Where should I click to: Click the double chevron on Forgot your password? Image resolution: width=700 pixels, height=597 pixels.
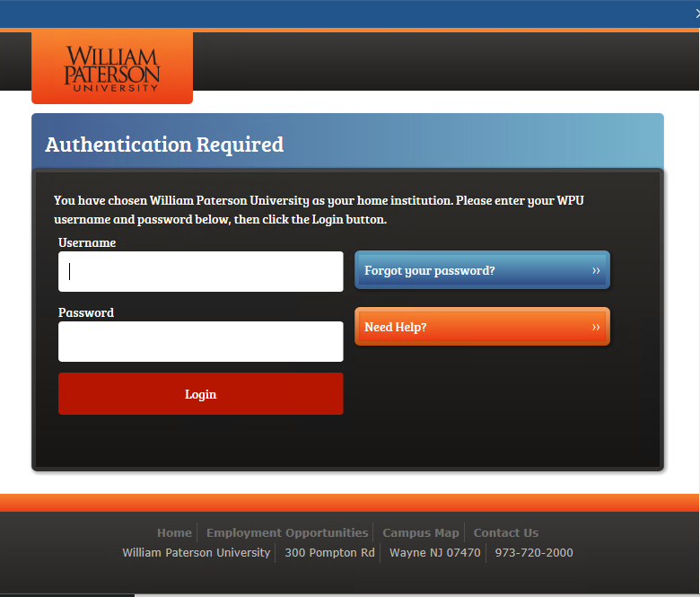pos(596,270)
